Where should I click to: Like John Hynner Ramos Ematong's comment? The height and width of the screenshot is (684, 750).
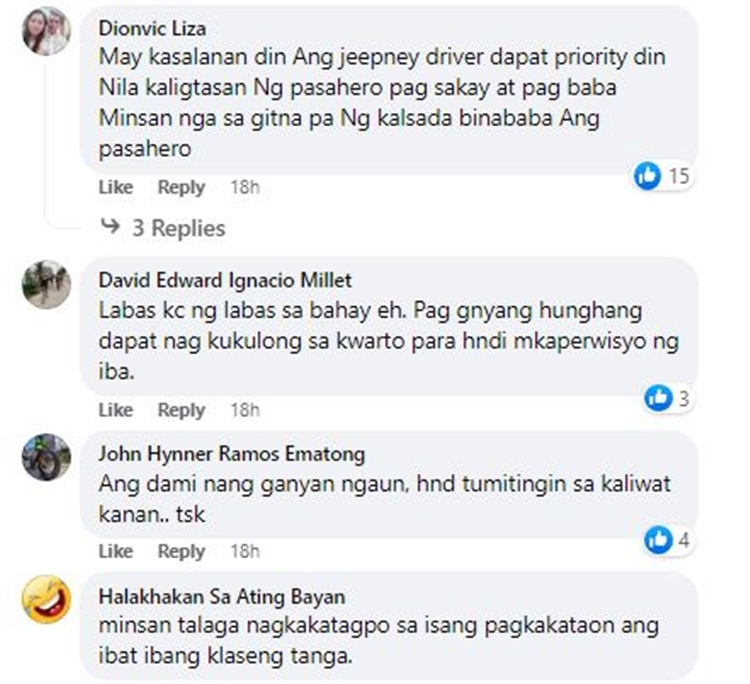(116, 551)
